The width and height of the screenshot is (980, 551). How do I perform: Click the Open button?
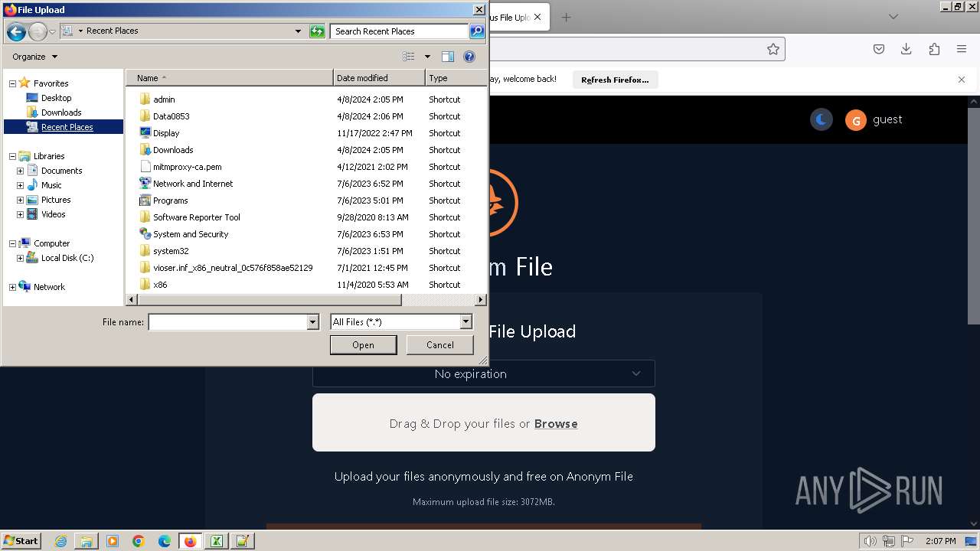(363, 345)
